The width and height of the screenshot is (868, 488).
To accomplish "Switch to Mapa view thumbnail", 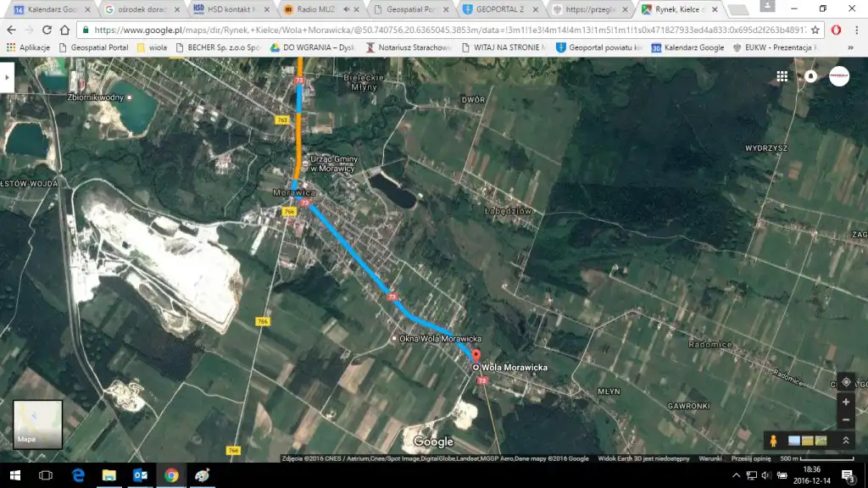I will (x=37, y=424).
